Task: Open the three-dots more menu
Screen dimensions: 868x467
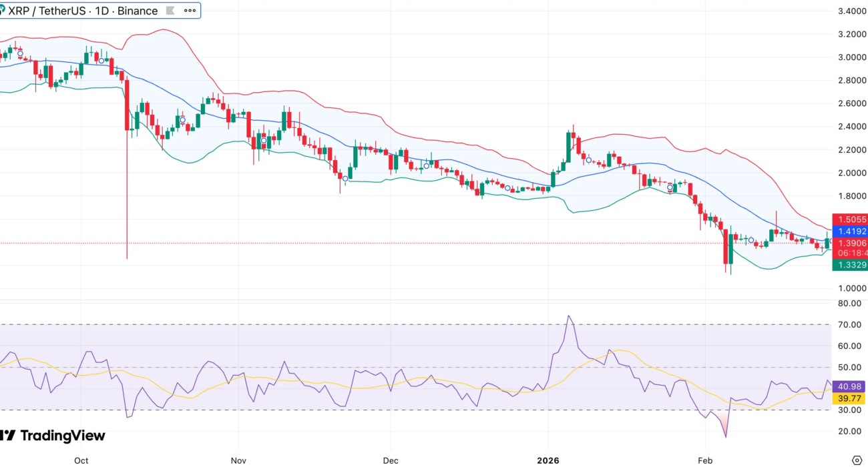Action: point(190,11)
